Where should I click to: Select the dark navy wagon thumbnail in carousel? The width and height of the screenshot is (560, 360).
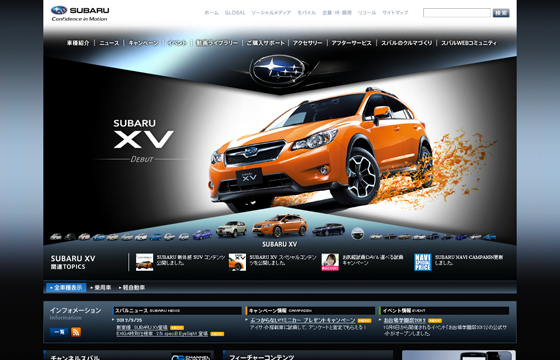coord(329,230)
